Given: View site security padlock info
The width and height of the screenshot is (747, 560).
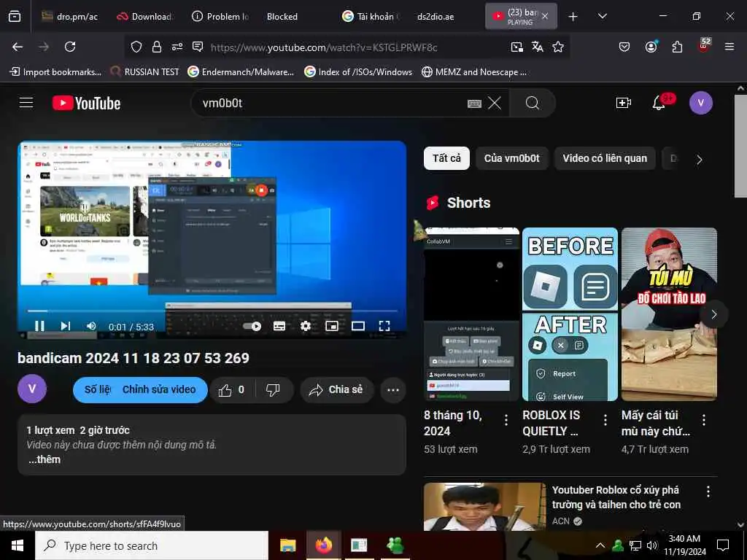Looking at the screenshot, I should click(x=157, y=47).
